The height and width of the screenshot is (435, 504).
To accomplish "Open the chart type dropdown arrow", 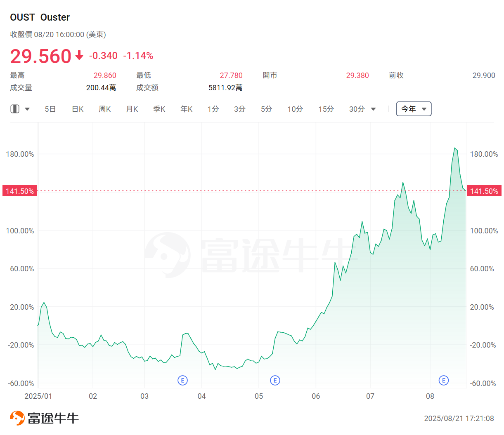I will [x=27, y=108].
